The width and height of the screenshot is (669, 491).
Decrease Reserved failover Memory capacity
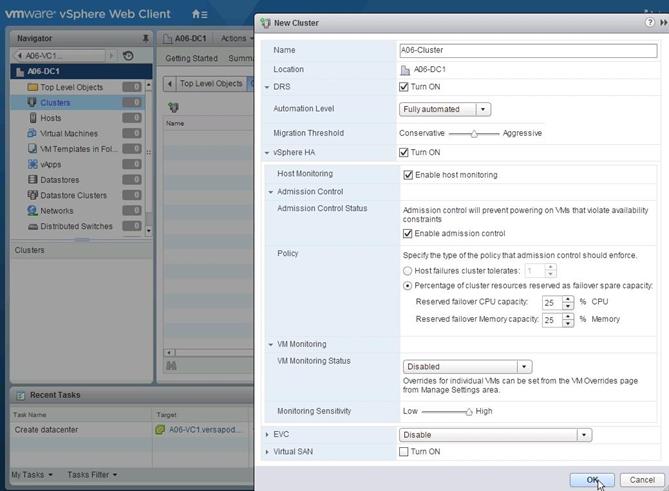[567, 323]
